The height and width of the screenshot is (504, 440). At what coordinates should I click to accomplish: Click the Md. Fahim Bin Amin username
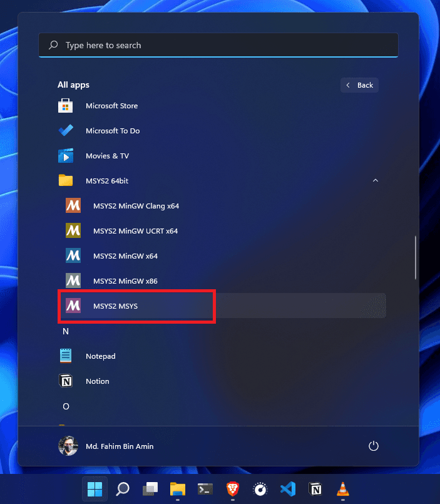point(120,446)
